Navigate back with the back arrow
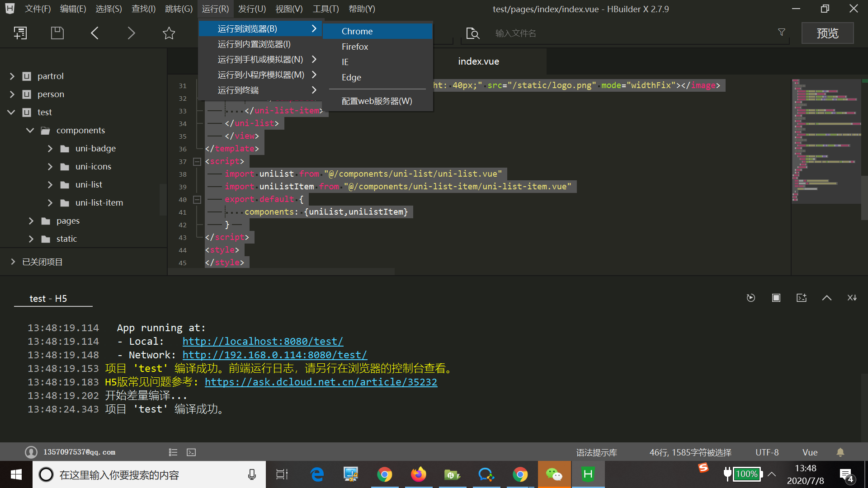868x488 pixels. pos(94,33)
